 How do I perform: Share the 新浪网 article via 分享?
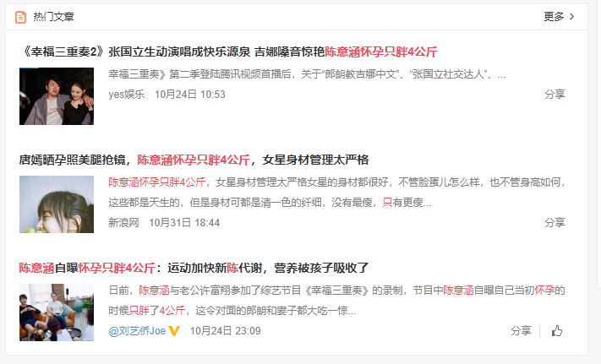point(555,222)
